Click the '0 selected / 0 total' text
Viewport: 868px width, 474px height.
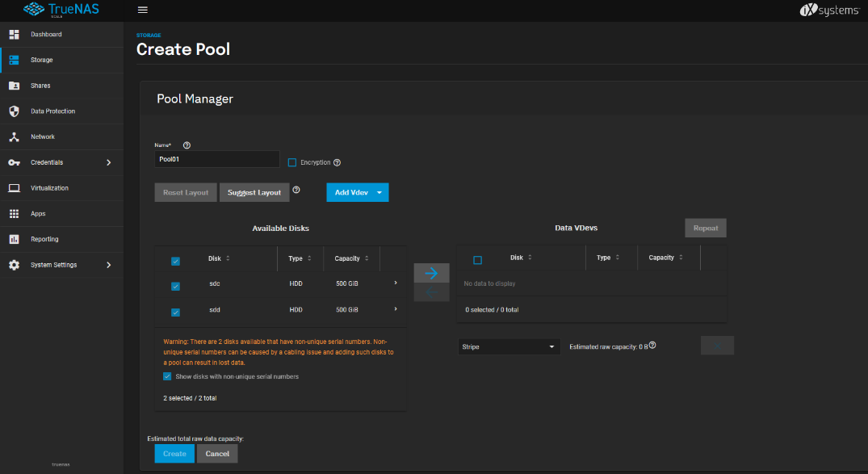tap(492, 310)
